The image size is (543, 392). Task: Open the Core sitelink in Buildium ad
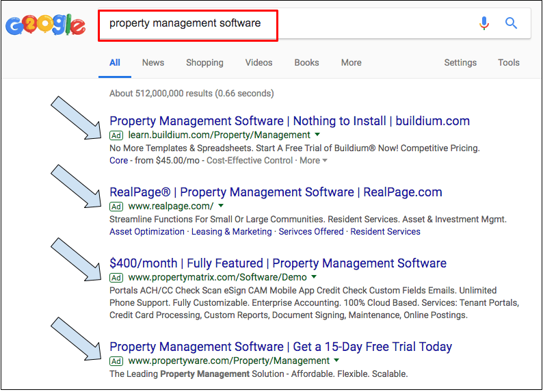point(119,160)
